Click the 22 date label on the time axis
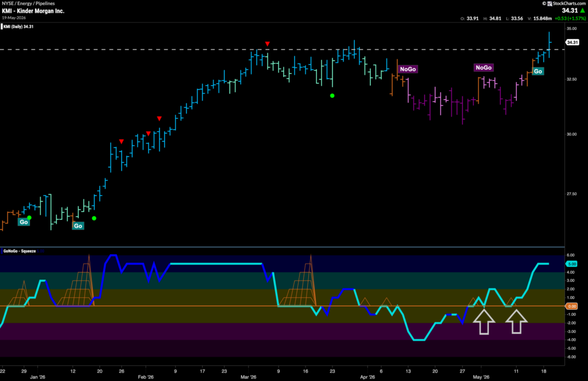The height and width of the screenshot is (381, 588). point(3,371)
